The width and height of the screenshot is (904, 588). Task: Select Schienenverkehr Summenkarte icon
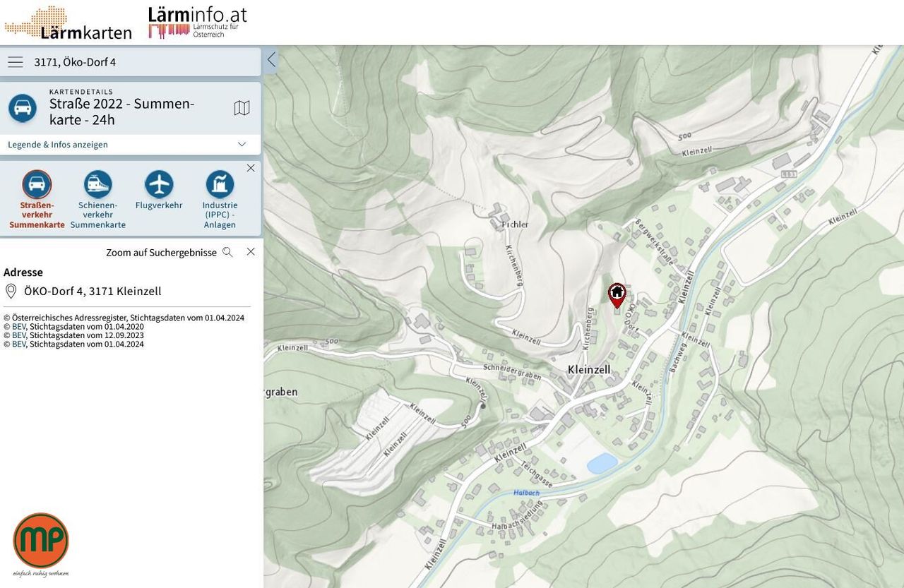(x=97, y=185)
